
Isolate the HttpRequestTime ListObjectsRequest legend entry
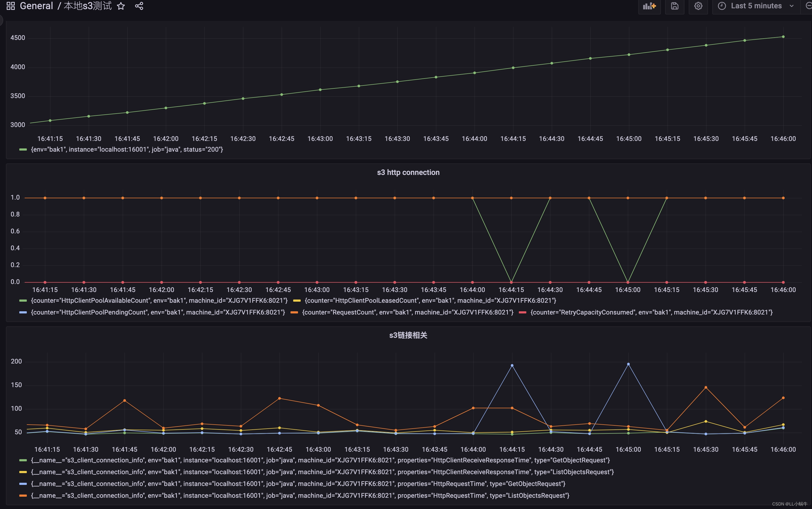[300, 496]
